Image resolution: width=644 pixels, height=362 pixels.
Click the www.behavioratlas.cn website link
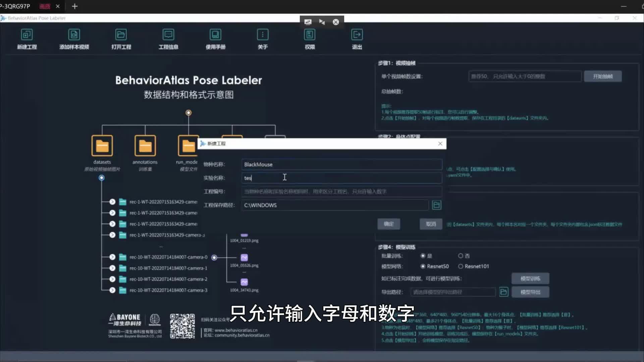click(236, 330)
